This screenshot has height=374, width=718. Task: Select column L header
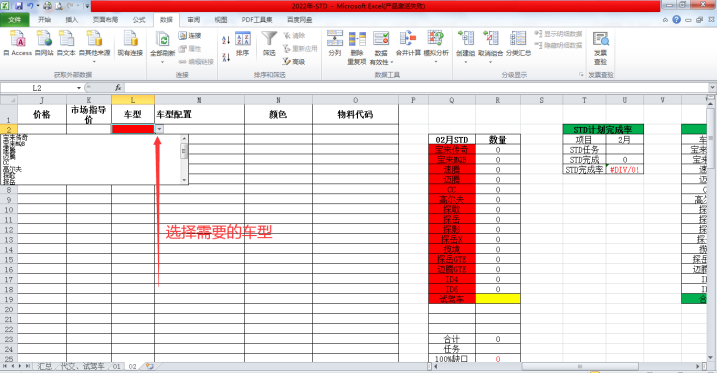pos(133,100)
